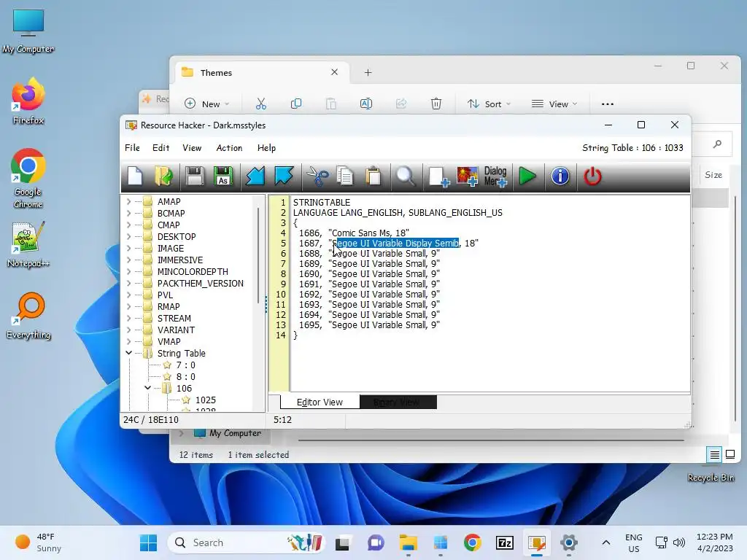
Task: Open 7-Zip from the taskbar
Action: (x=505, y=542)
